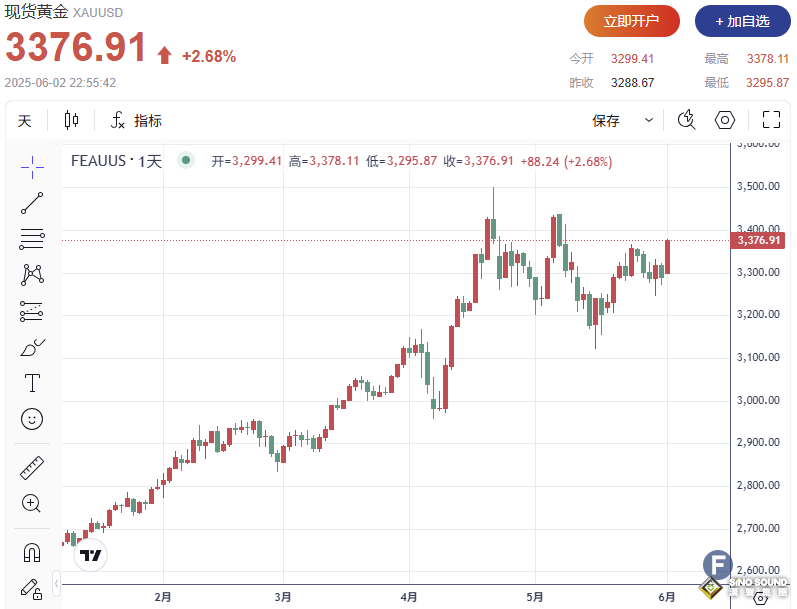Screen dimensions: 797x609
Task: Toggle fullscreen mode for chart
Action: coord(771,120)
